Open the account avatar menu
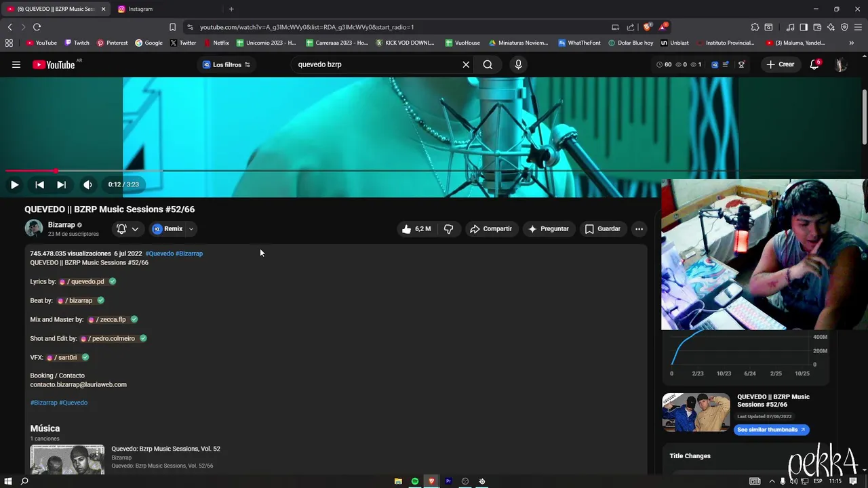The image size is (868, 488). coord(841,64)
